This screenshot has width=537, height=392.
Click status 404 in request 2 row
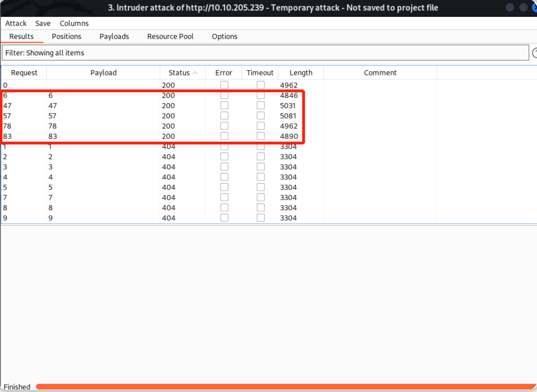tap(168, 157)
